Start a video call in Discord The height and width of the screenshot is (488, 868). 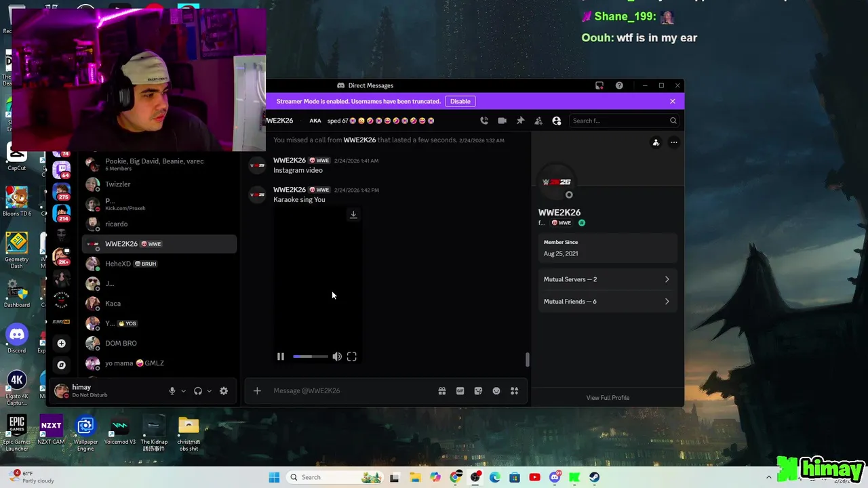pos(502,121)
